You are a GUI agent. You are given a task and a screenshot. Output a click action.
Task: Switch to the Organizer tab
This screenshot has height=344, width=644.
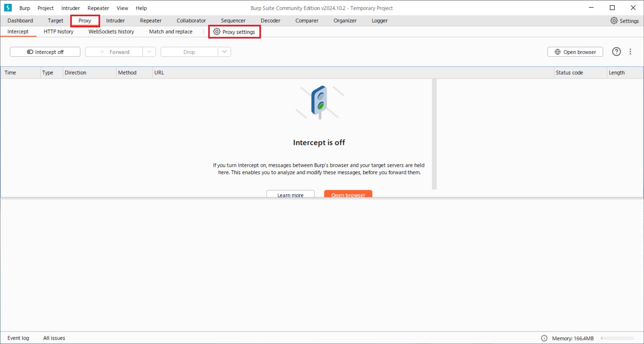345,20
